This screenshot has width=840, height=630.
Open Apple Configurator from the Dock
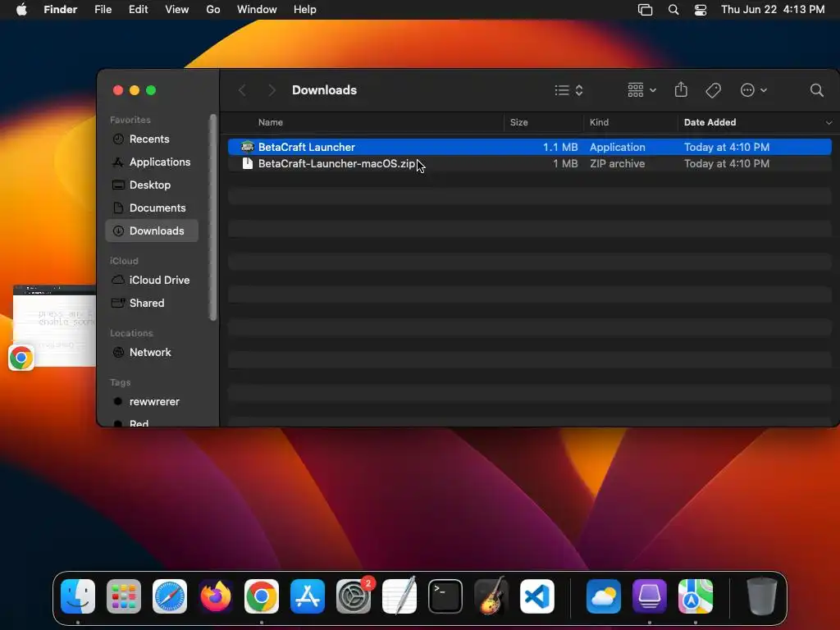650,596
